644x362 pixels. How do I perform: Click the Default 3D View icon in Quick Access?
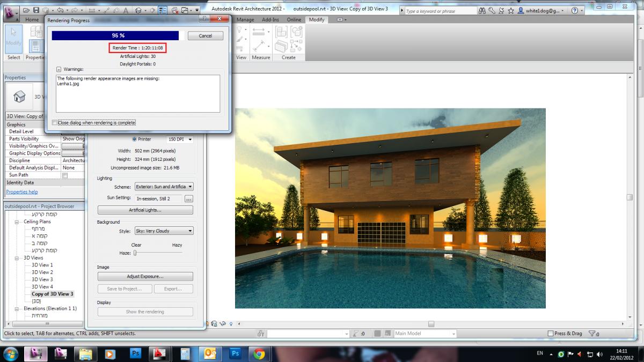click(x=138, y=9)
